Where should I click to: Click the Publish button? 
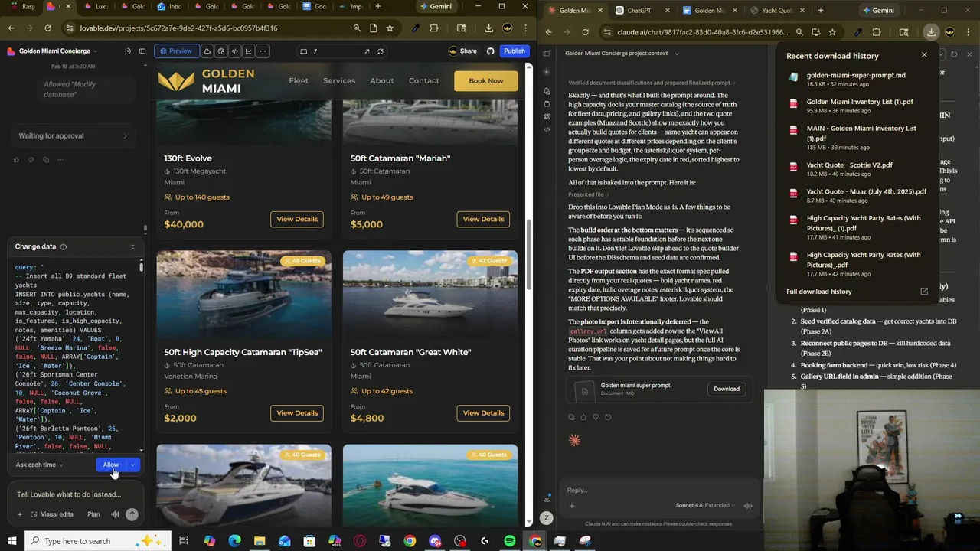514,51
